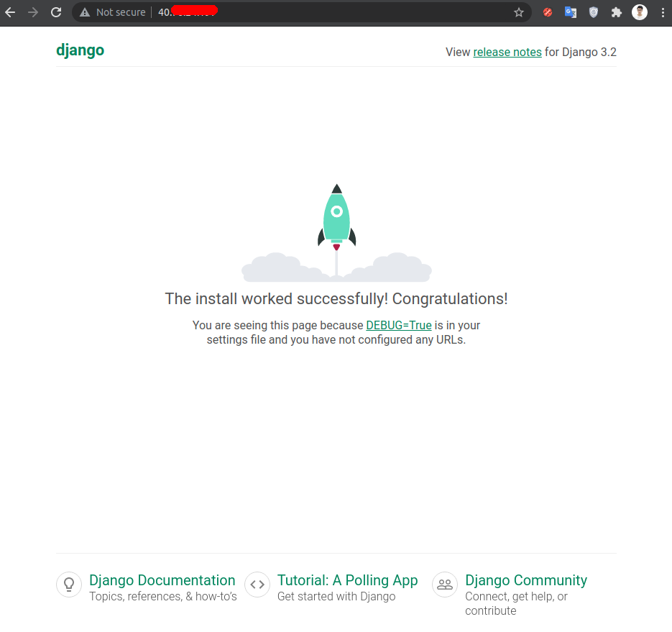Open Tutorial: A Polling App link
The image size is (672, 632).
[348, 580]
